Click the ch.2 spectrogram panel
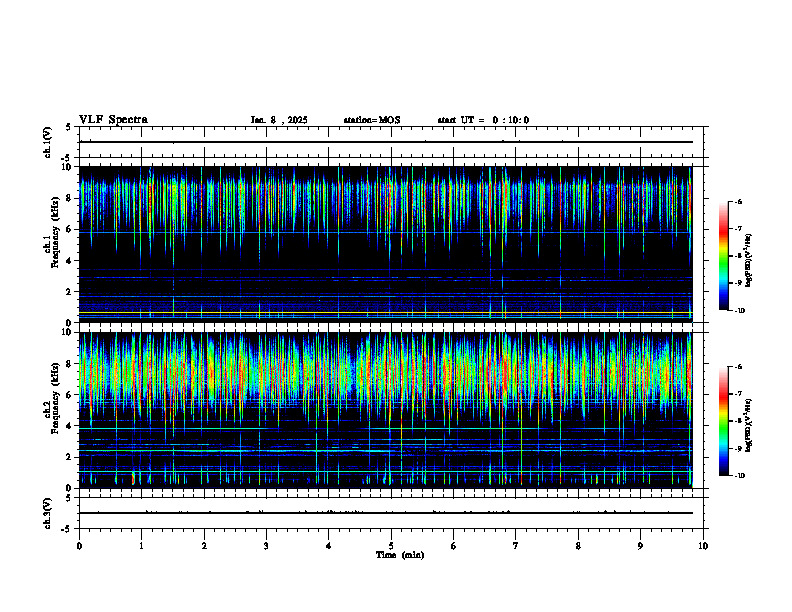This screenshot has width=792, height=612. coord(386,410)
